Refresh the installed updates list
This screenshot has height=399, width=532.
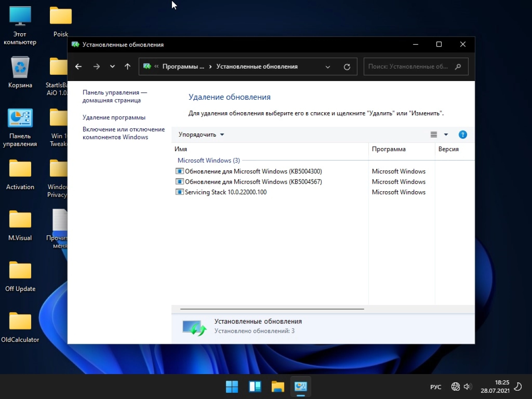coord(347,66)
